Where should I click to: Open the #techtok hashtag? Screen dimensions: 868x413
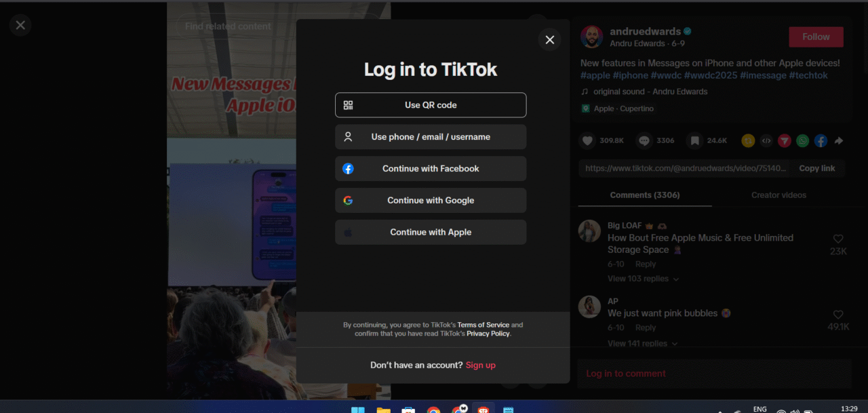pyautogui.click(x=808, y=75)
